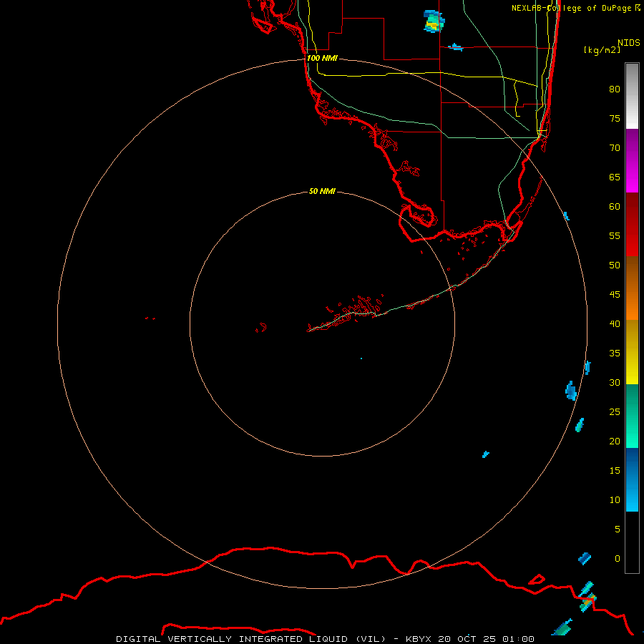Click the 75 value on the VIL scale
This screenshot has width=644, height=644.
tap(615, 118)
